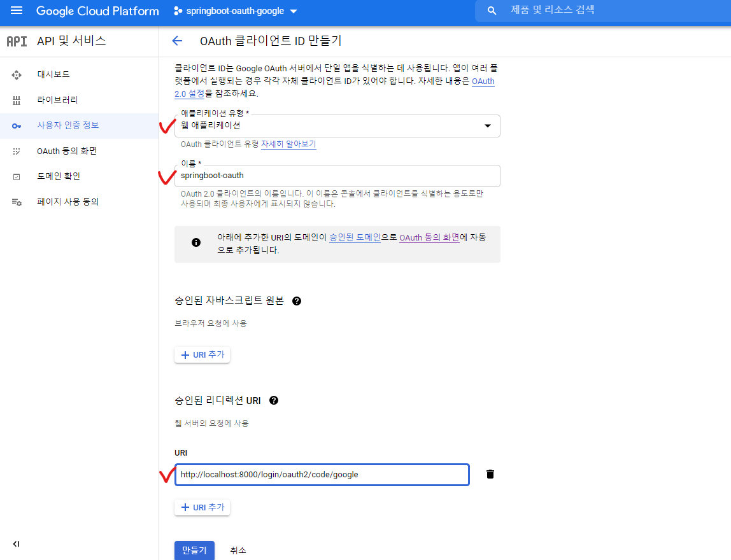Click help icon beside 승인된 자바스크립트 원본
Viewport: 731px width, 560px height.
coord(297,301)
